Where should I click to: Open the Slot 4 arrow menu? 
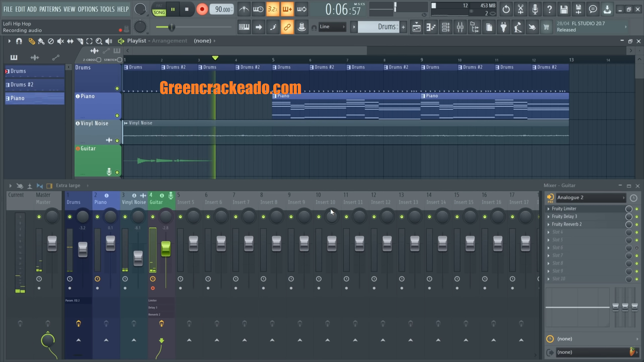(x=548, y=232)
